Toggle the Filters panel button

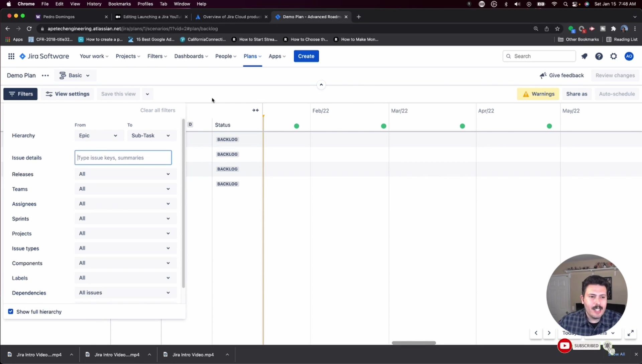click(20, 94)
